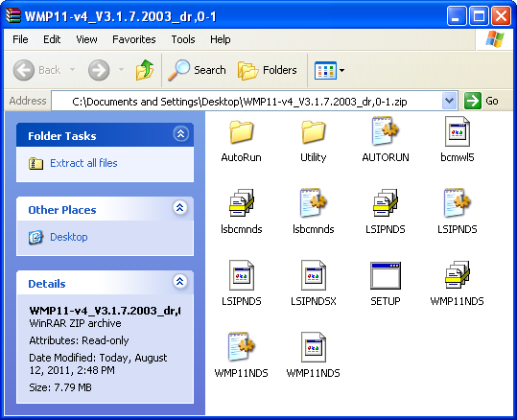This screenshot has width=517, height=420.
Task: Open the AutoRun folder icon
Action: coord(242,132)
